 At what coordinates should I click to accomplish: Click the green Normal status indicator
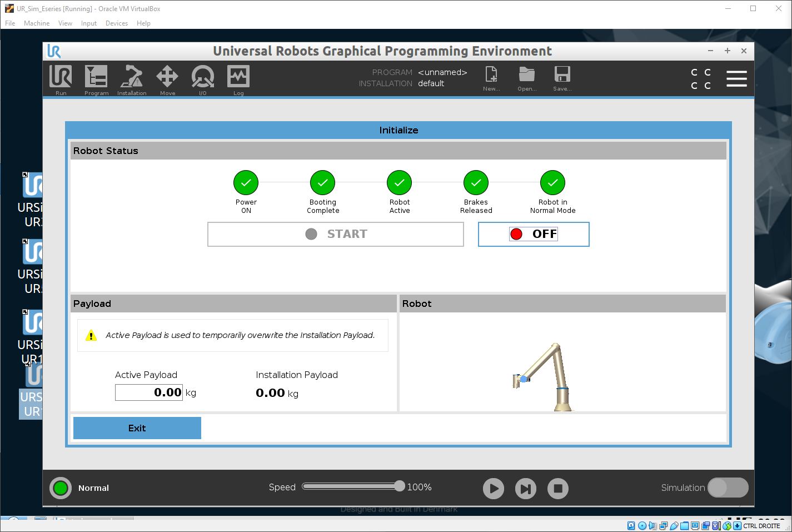coord(61,488)
